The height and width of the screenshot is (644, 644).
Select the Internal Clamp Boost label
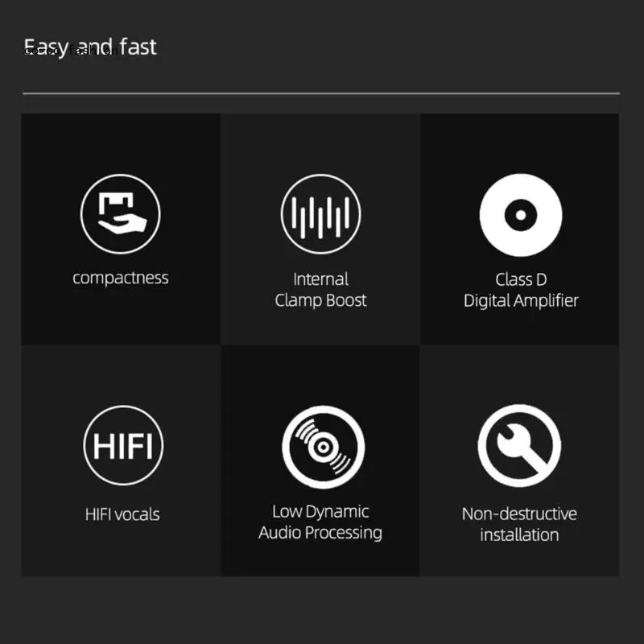pos(320,290)
